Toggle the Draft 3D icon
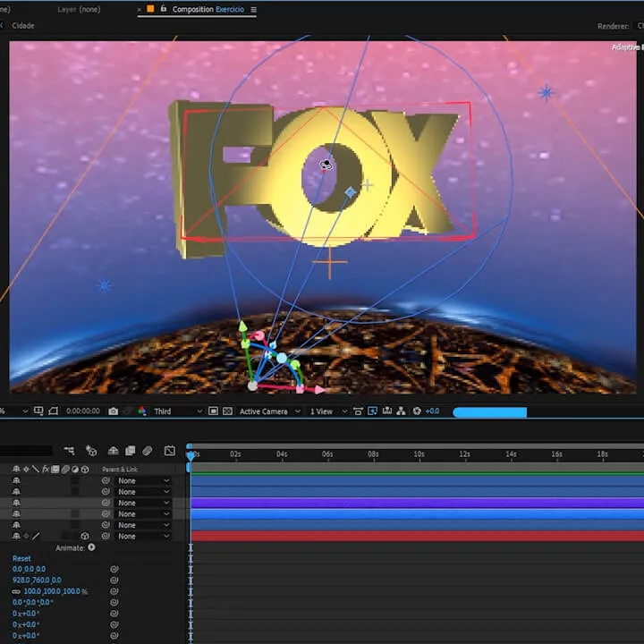644x644 pixels. click(91, 451)
